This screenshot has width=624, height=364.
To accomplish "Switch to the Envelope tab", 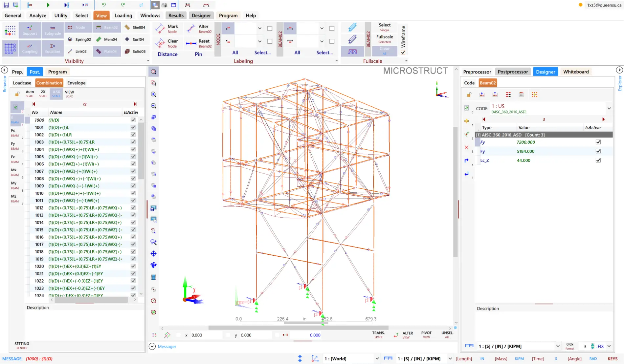I will [76, 83].
